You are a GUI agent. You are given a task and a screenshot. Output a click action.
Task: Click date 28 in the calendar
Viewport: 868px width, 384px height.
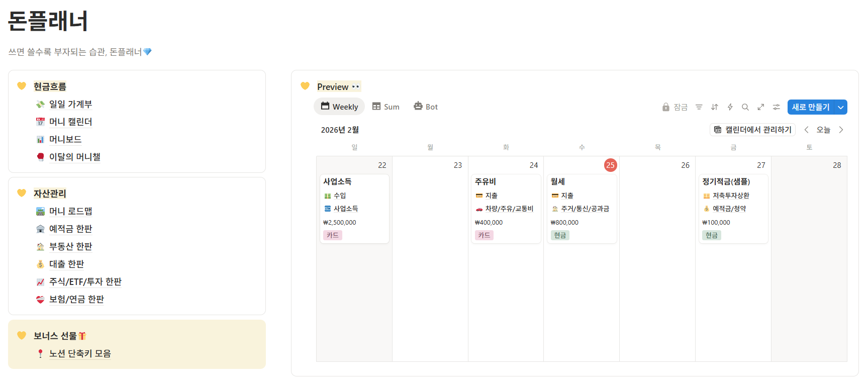tap(837, 165)
